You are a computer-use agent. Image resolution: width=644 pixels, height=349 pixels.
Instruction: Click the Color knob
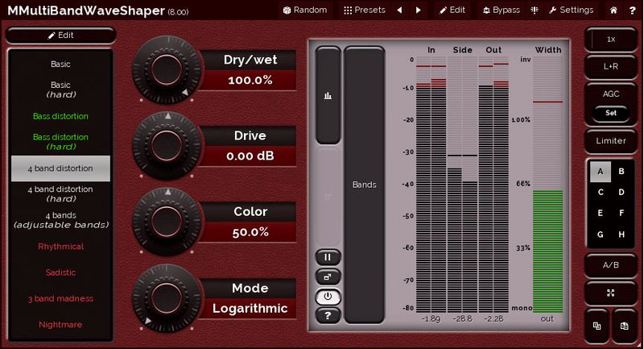tap(167, 221)
